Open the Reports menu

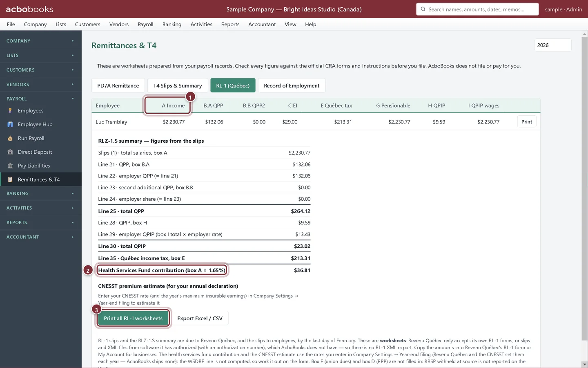click(230, 24)
